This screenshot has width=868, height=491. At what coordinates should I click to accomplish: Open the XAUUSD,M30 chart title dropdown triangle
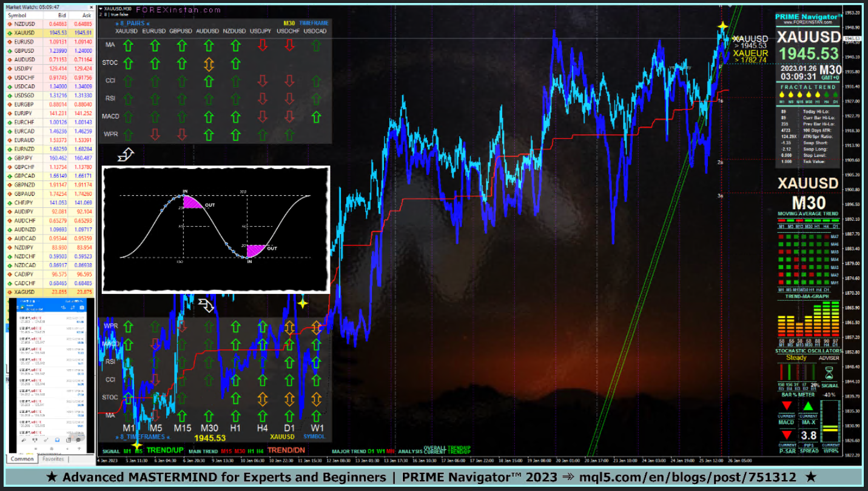(101, 8)
